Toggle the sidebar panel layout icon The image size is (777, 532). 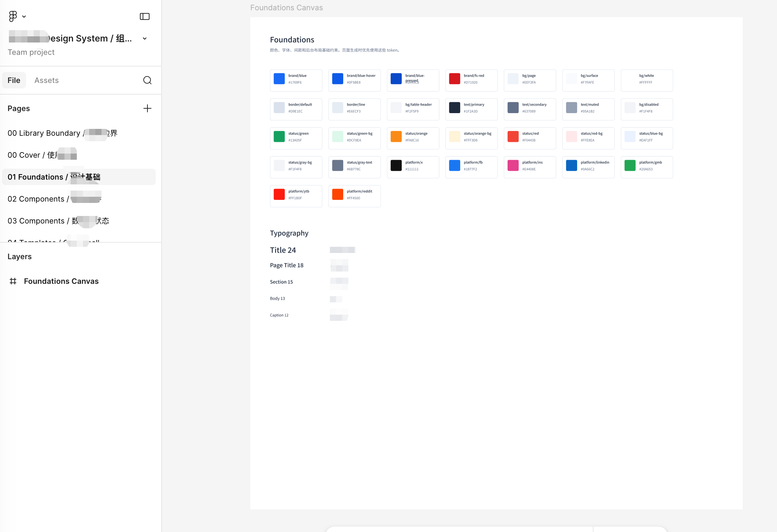(x=145, y=16)
